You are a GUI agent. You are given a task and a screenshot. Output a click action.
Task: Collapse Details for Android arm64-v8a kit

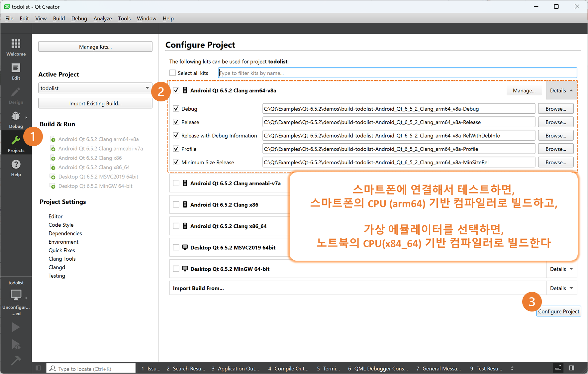[x=561, y=90]
